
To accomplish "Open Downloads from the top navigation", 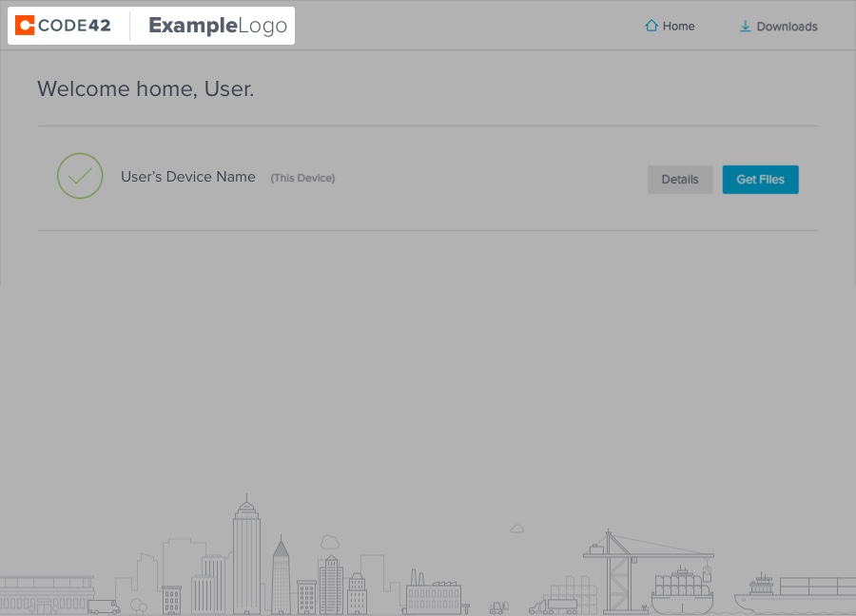I will 778,26.
